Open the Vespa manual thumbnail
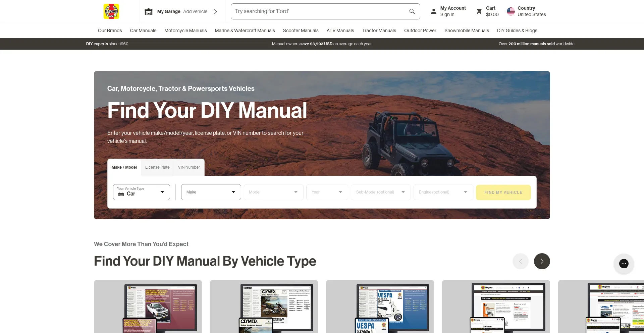The height and width of the screenshot is (333, 644). [x=380, y=307]
